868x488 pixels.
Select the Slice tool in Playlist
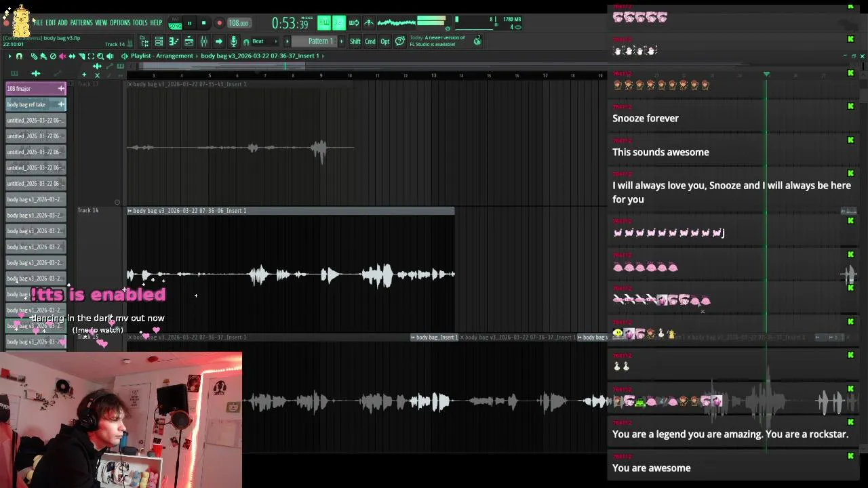tap(81, 56)
